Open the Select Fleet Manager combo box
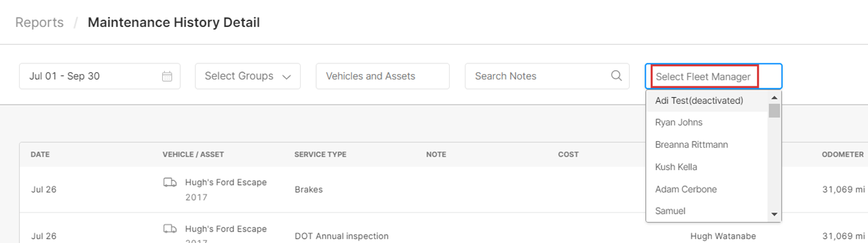The width and height of the screenshot is (868, 243). point(713,76)
